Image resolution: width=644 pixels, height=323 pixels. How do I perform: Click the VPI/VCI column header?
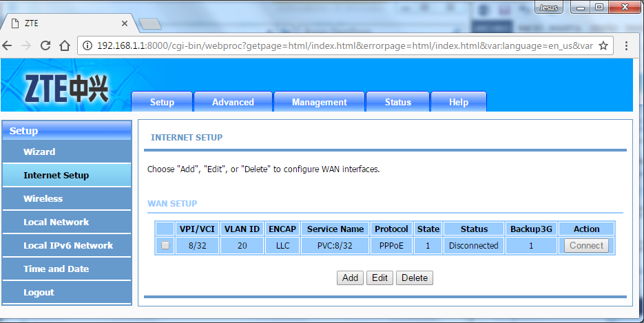point(197,229)
